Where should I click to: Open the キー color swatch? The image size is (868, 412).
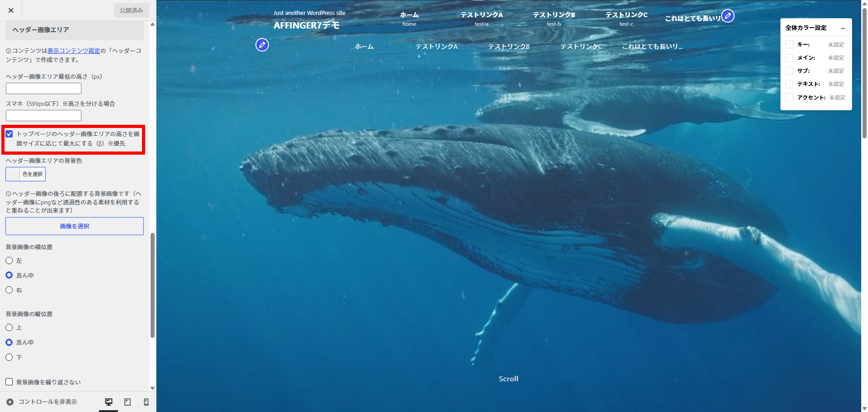coord(789,44)
